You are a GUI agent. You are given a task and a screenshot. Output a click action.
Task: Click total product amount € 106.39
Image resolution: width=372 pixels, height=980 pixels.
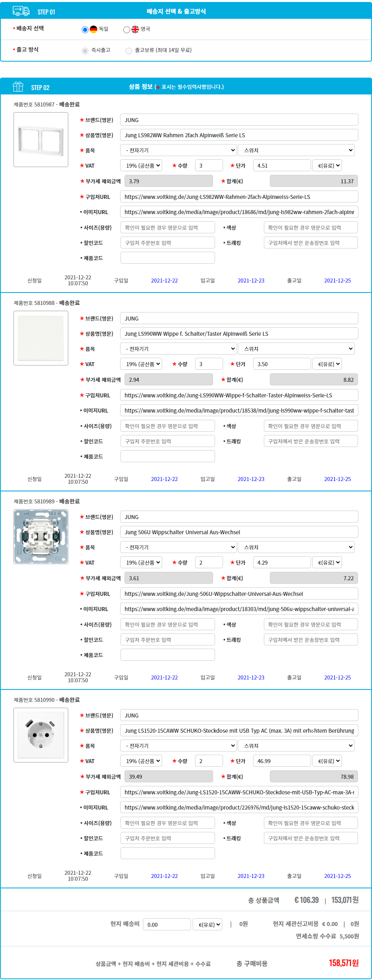click(x=306, y=900)
